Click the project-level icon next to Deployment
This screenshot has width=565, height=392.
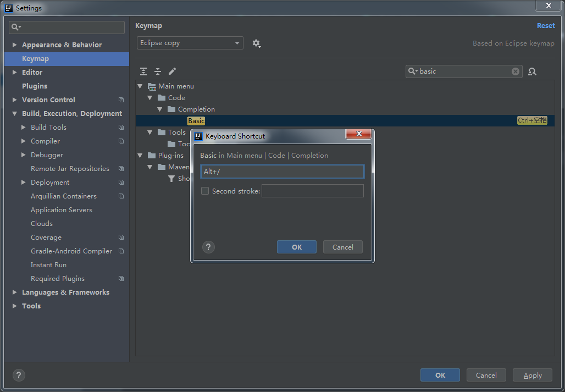pyautogui.click(x=121, y=183)
